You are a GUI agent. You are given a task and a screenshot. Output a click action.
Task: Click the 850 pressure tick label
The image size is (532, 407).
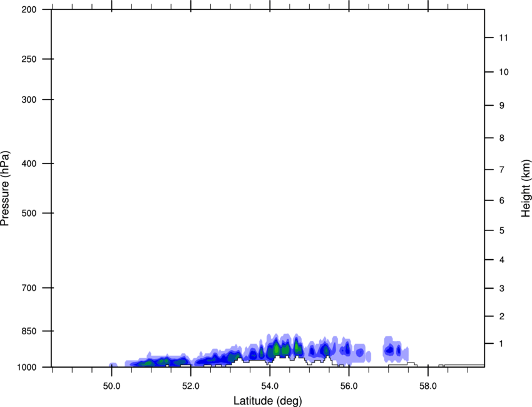click(x=29, y=331)
